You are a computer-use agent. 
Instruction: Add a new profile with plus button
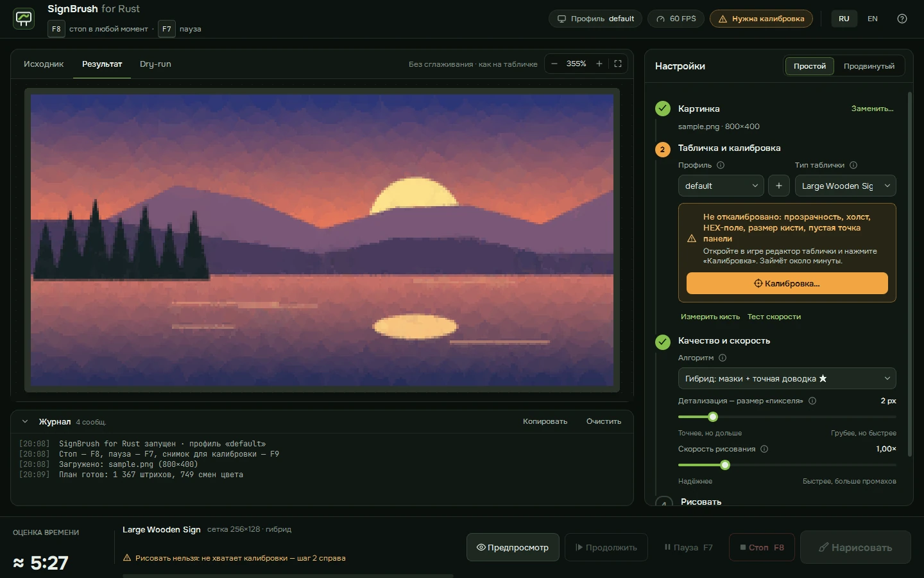pos(779,186)
